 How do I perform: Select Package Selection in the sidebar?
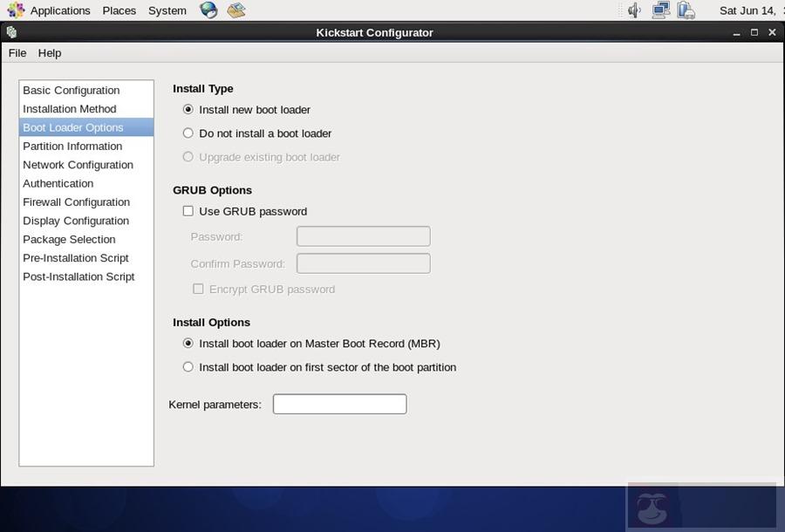coord(69,239)
